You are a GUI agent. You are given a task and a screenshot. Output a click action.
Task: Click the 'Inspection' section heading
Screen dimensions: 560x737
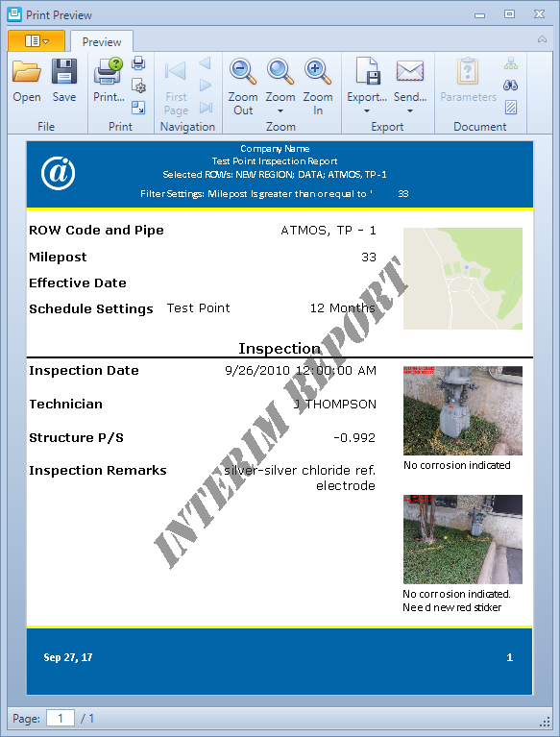[280, 348]
